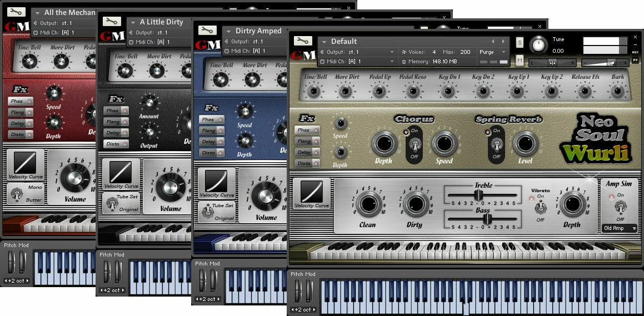644x316 pixels.
Task: Click the Tune knob in Default window
Action: [x=538, y=45]
